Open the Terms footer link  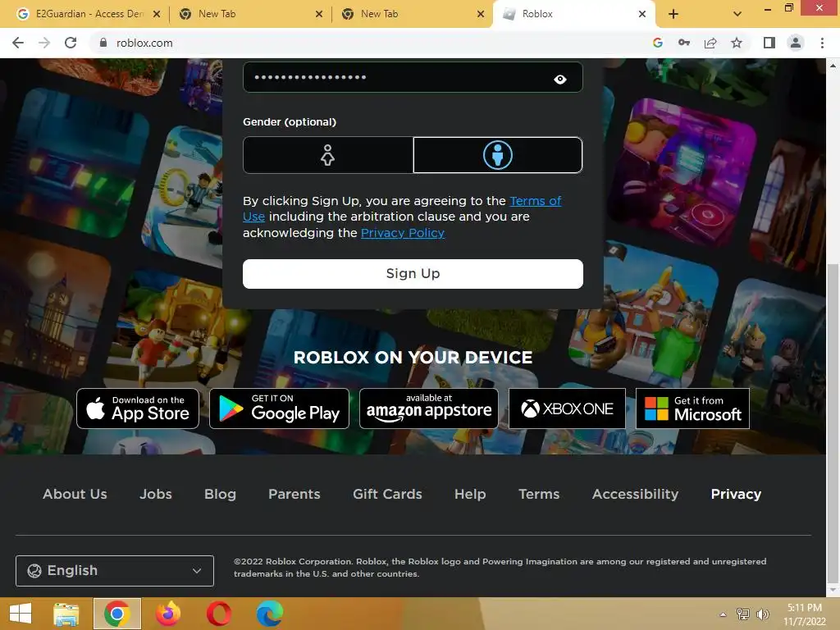click(539, 494)
